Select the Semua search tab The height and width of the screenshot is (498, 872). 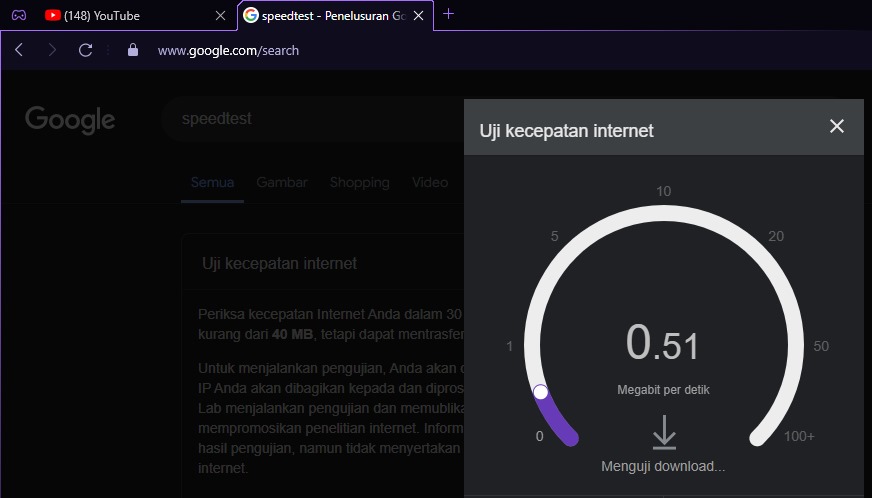(212, 183)
